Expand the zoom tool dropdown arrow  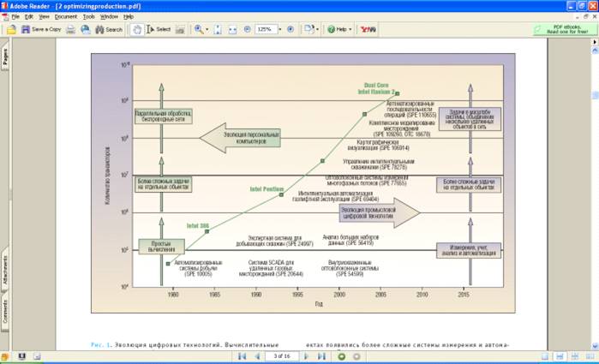click(208, 29)
